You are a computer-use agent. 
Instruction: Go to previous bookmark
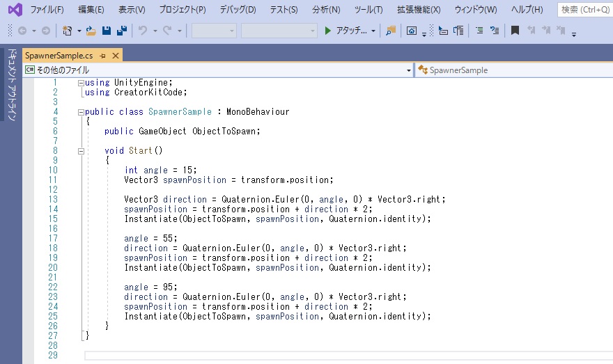(531, 31)
